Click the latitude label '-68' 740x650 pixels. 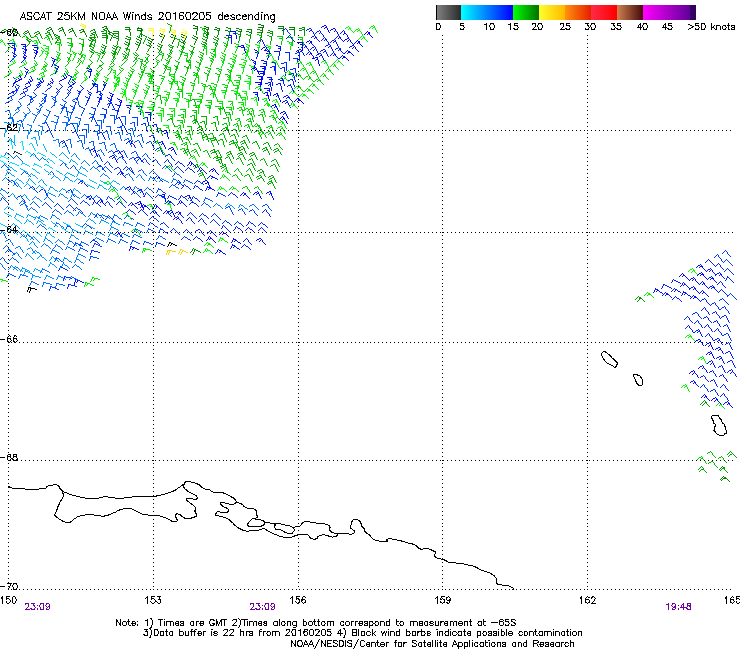[10, 457]
